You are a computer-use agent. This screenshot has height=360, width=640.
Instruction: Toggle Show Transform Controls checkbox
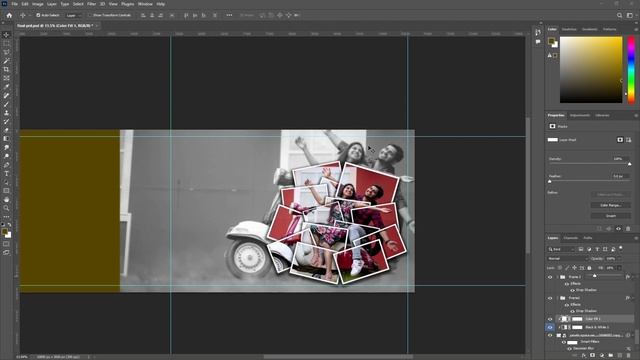point(90,15)
